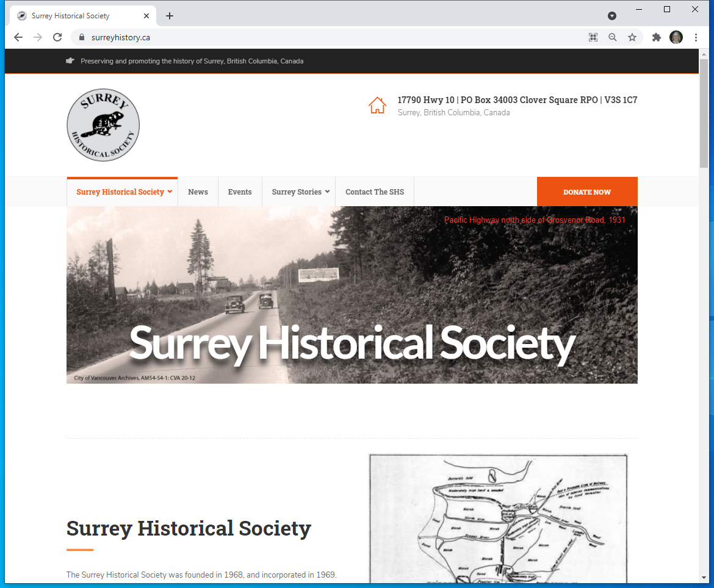
Task: Click the DONATE NOW button
Action: click(587, 192)
